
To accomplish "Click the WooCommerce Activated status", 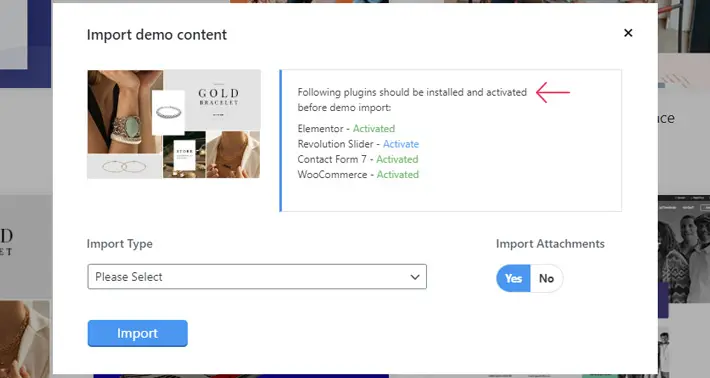I will click(x=398, y=175).
